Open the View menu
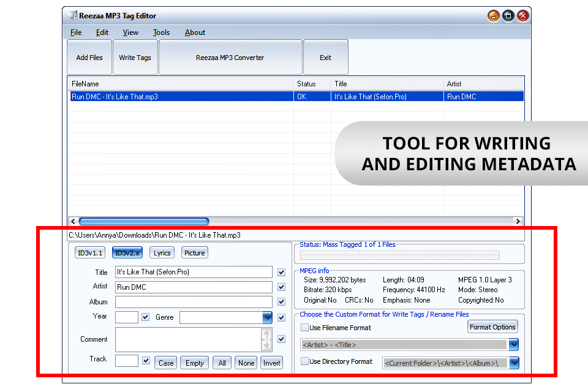 130,32
